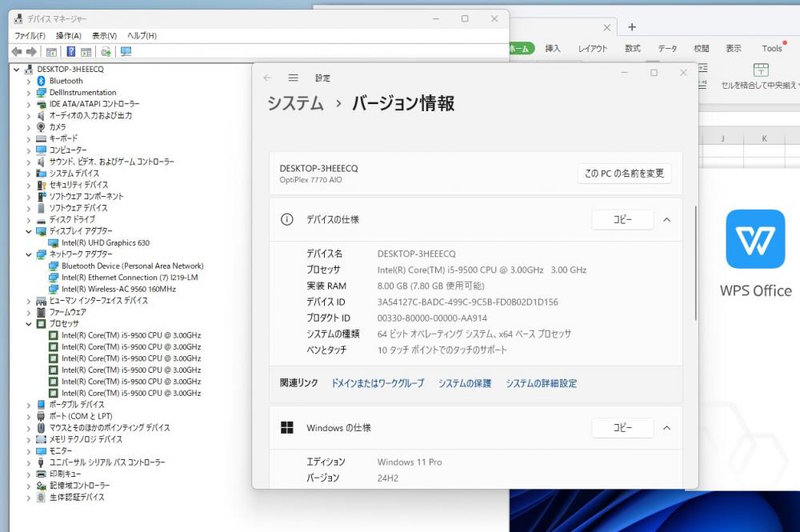Image resolution: width=800 pixels, height=532 pixels.
Task: Switch to WPS 校閲 tab
Action: click(702, 49)
